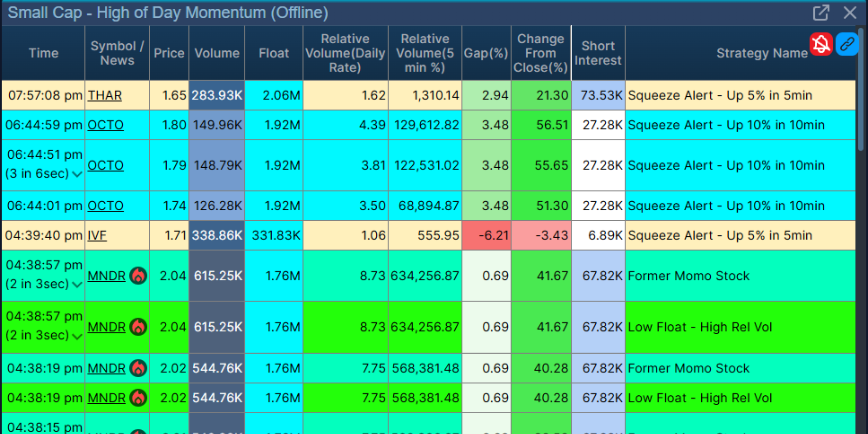Viewport: 868px width, 434px height.
Task: Click OCTO volume cell 126.28K
Action: pyautogui.click(x=217, y=206)
